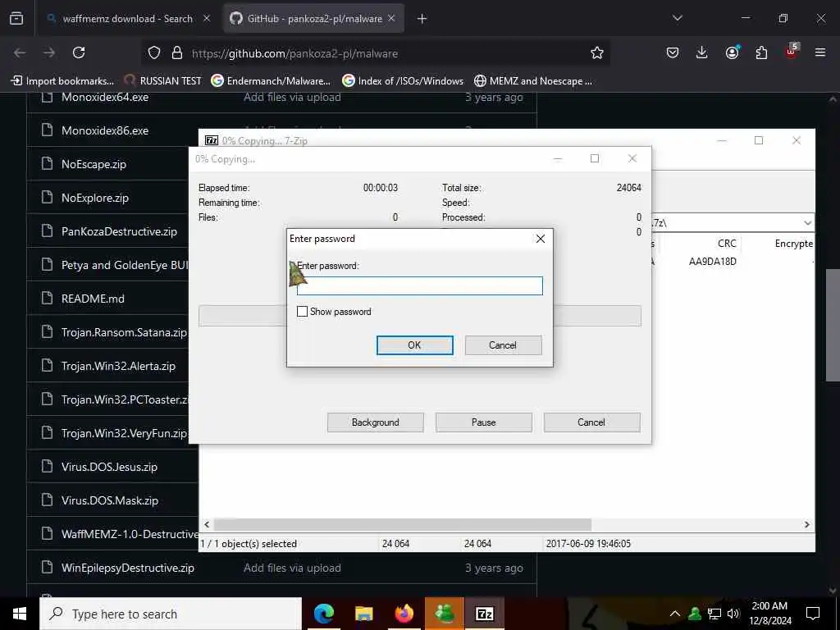Open RUSSIAN TEST bookmark

pos(163,81)
